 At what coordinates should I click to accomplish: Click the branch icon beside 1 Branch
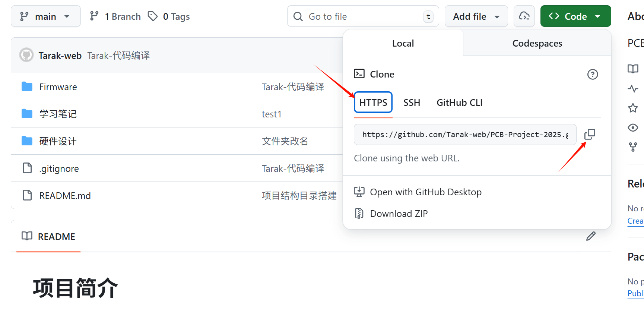(x=94, y=16)
